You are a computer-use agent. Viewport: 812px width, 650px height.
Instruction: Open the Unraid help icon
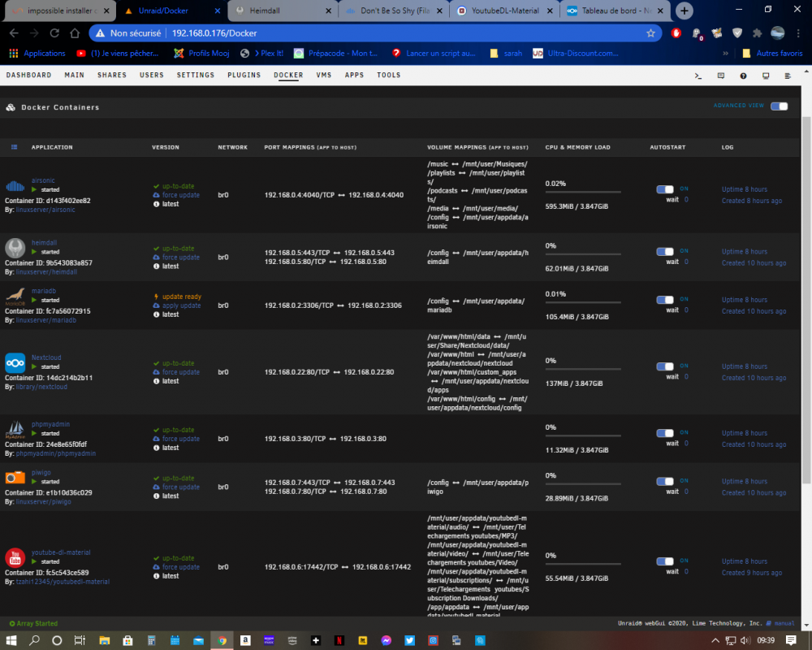(x=743, y=76)
